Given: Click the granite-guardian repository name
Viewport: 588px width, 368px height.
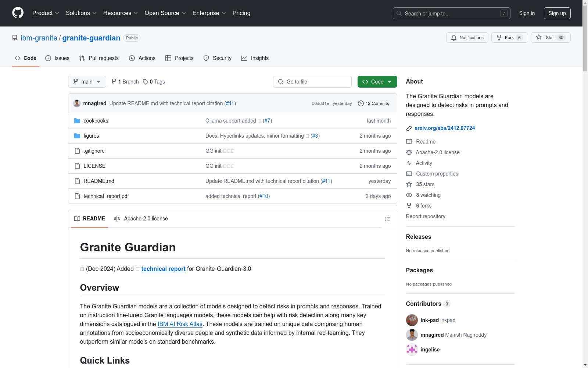Looking at the screenshot, I should 91,38.
